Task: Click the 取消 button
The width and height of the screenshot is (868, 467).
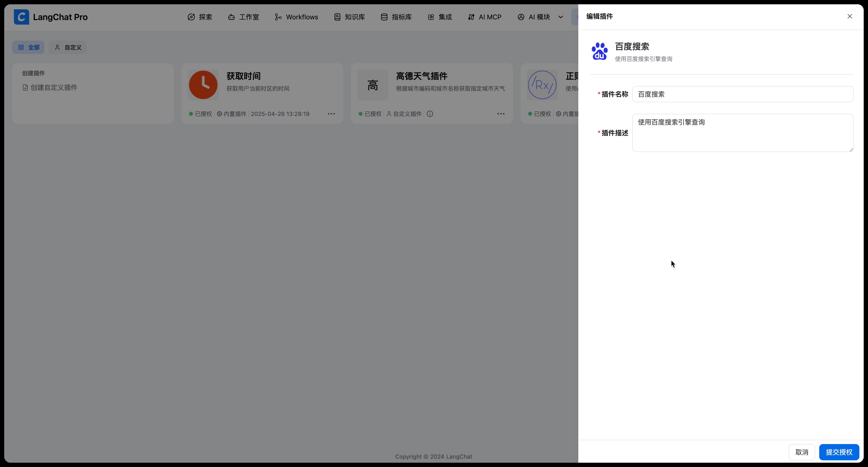Action: point(802,452)
